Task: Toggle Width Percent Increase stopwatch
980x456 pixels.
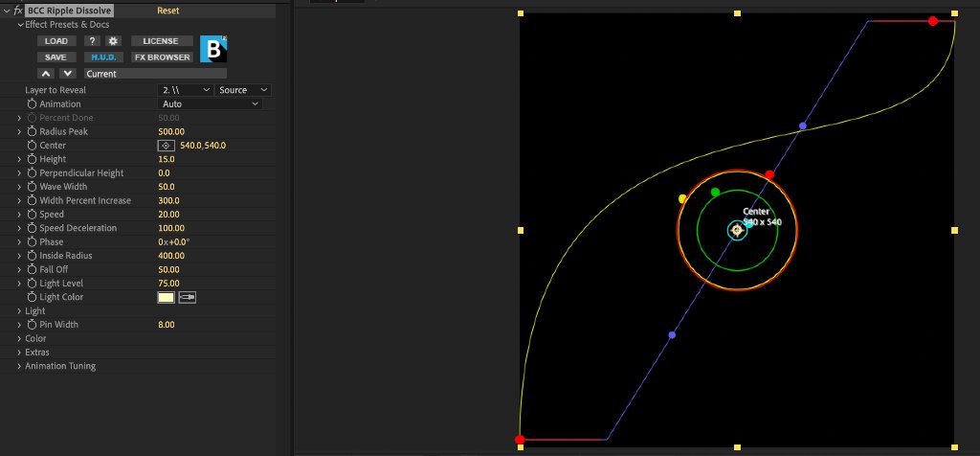Action: (32, 200)
